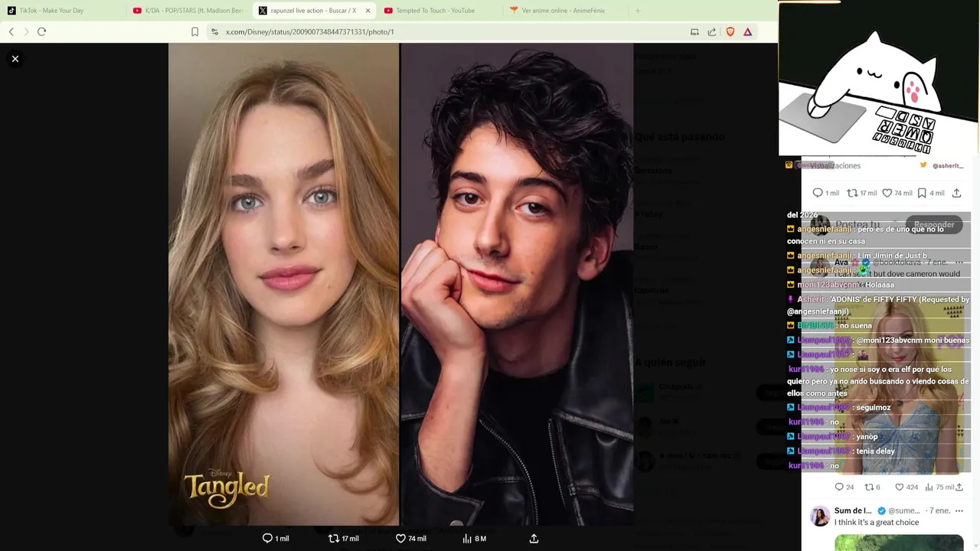Open site information next to the URL
This screenshot has height=551, width=980.
point(215,31)
